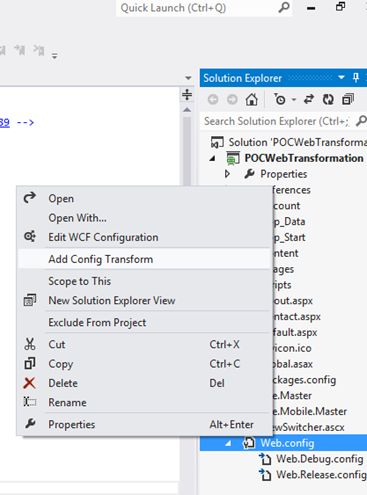367x495 pixels.
Task: Select the Solution 'POCWebTransformation' node
Action: point(297,142)
